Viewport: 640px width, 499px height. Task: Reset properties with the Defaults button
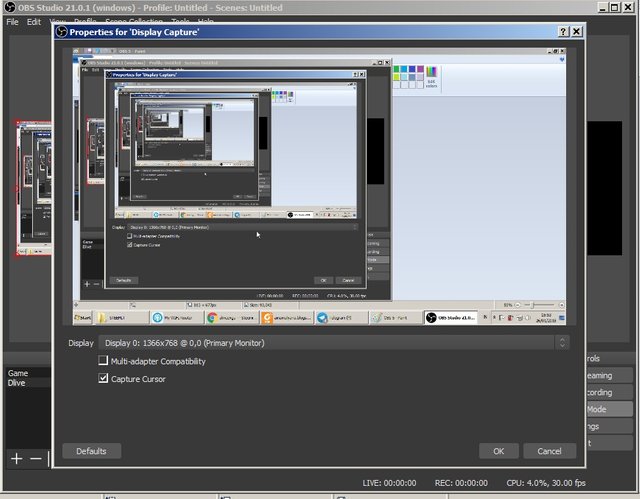(x=91, y=451)
